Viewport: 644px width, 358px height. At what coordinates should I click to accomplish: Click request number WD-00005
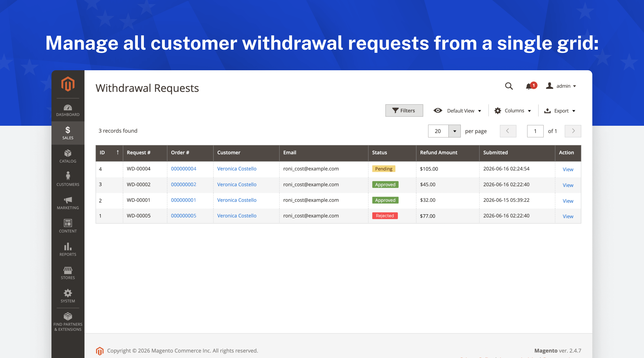(x=139, y=216)
